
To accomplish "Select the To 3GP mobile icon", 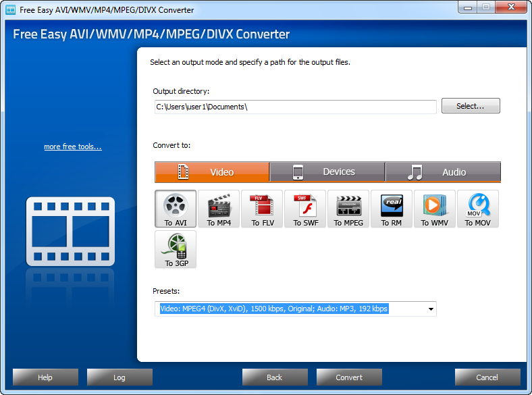I will pos(176,249).
